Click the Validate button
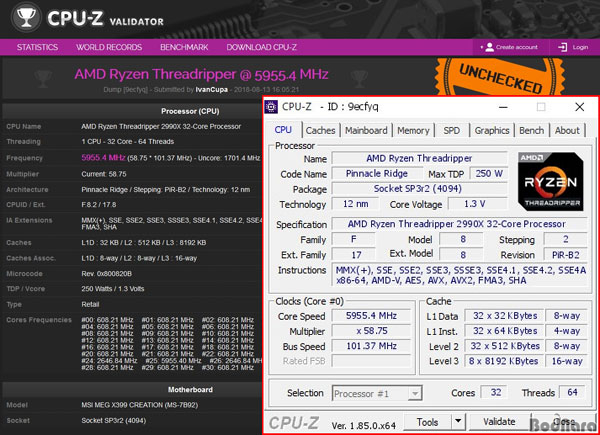Viewport: 600px width, 435px height. 499,422
